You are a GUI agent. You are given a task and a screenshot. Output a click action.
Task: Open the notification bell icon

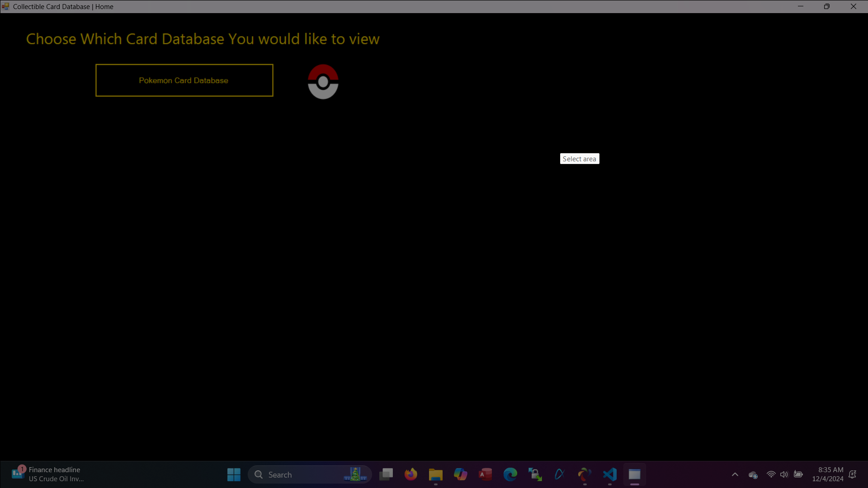(853, 474)
